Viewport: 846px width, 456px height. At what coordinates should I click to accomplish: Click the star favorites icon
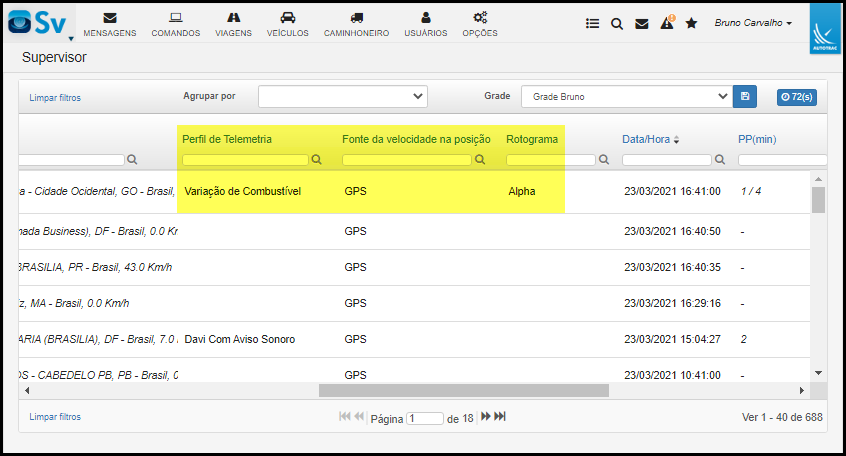point(691,23)
